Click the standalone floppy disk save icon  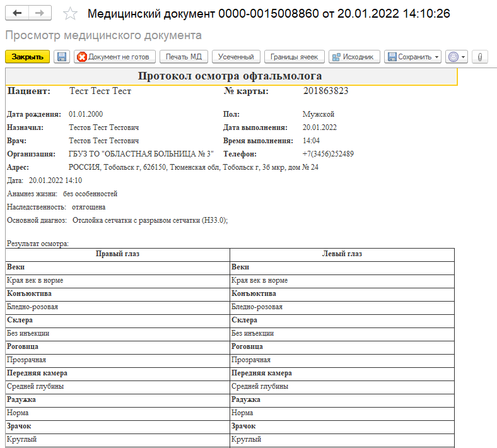(x=62, y=57)
